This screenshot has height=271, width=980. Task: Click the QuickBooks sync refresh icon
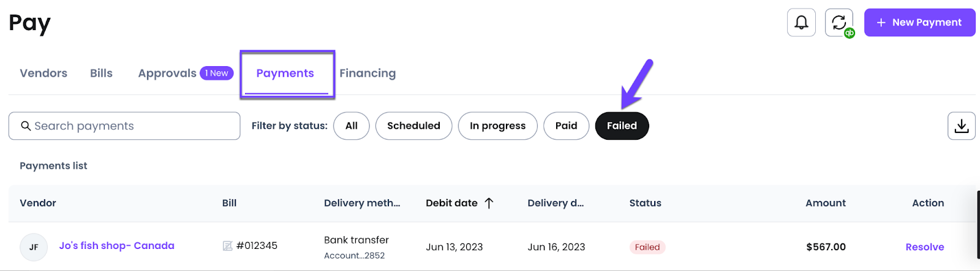[839, 23]
